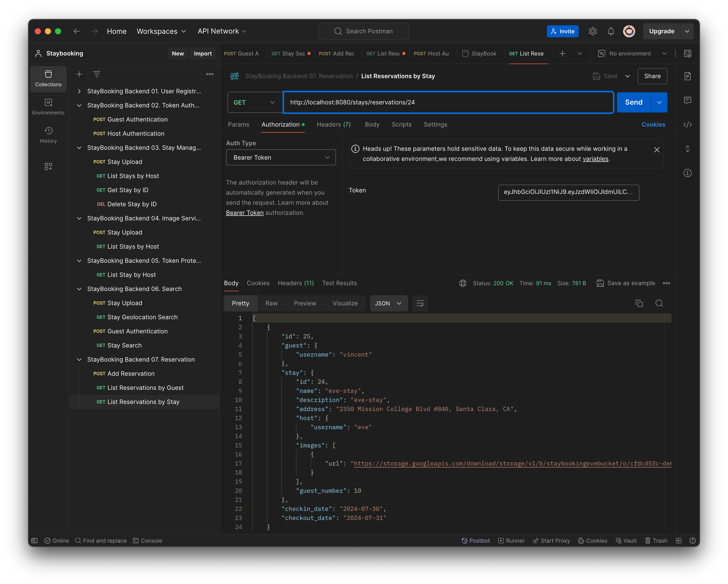Select the Flows icon in the sidebar
Screen dimensions: 728x584
click(x=48, y=166)
